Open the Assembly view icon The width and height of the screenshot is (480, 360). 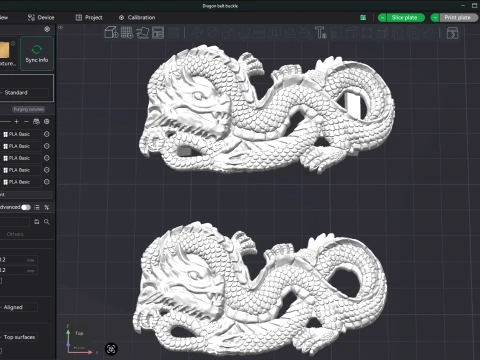pos(452,33)
